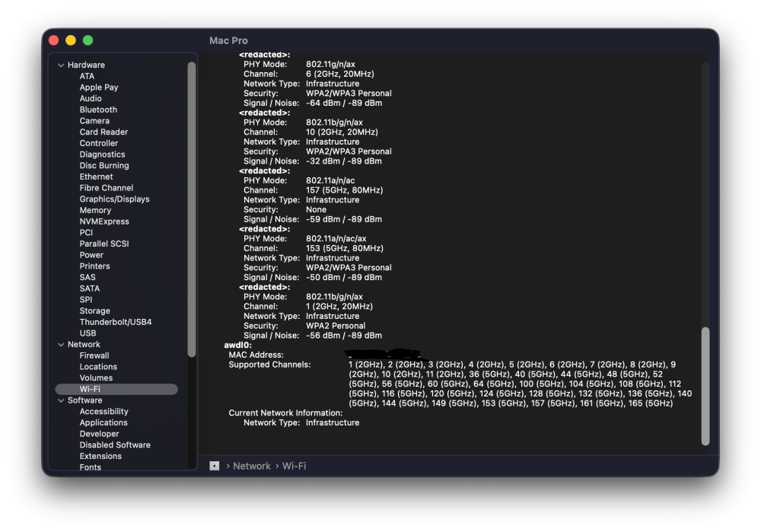Collapse the Hardware section chevron
The height and width of the screenshot is (532, 761).
(61, 65)
